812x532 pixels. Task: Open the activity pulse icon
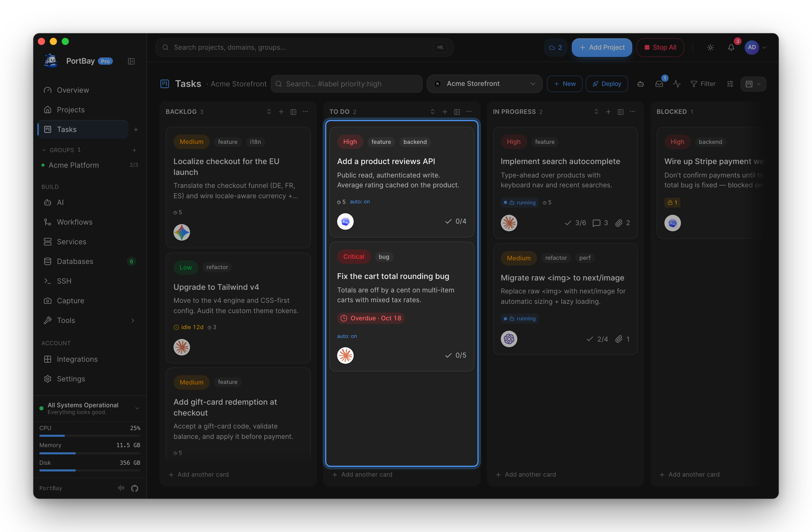677,84
